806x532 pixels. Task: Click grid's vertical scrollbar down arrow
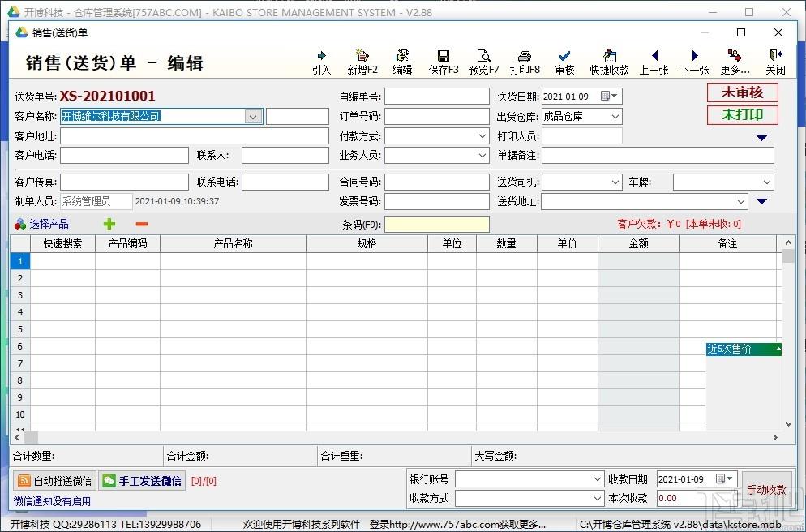point(788,424)
